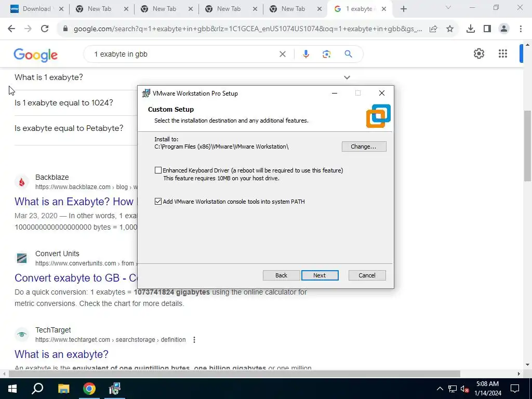
Task: Open Windows Start menu
Action: click(12, 389)
